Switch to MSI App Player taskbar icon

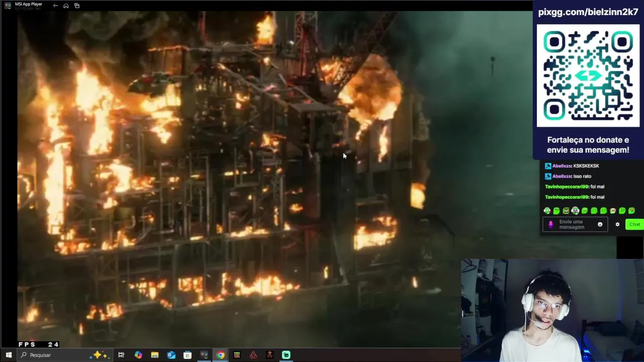click(204, 355)
